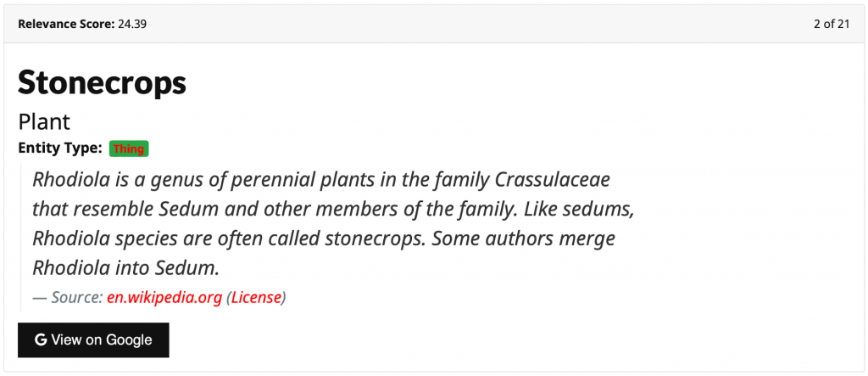Viewport: 868px width, 376px height.
Task: Open the View on Google button
Action: pos(93,340)
